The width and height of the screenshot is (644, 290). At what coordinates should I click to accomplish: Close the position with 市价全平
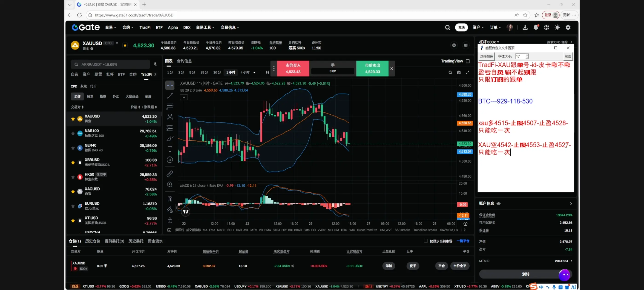point(460,266)
